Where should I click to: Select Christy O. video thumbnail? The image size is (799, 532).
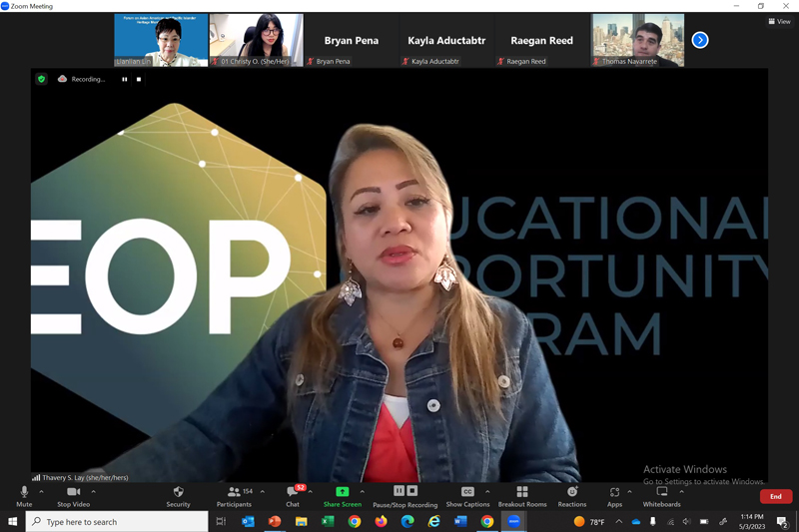[257, 40]
